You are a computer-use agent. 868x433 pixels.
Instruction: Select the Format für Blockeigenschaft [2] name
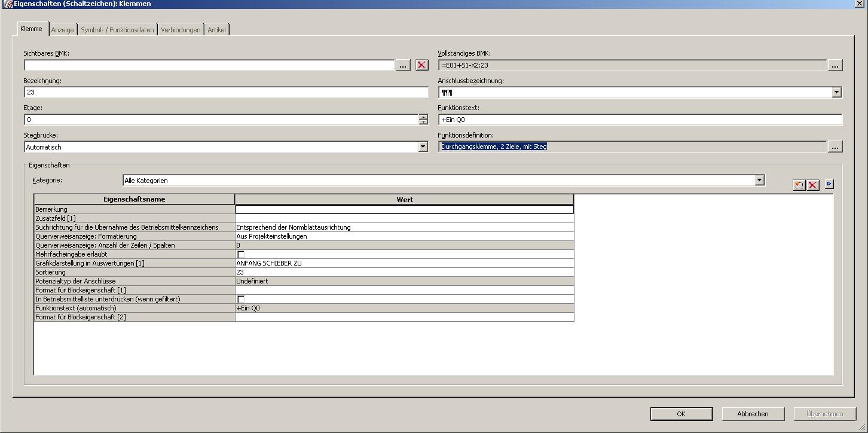[x=135, y=317]
